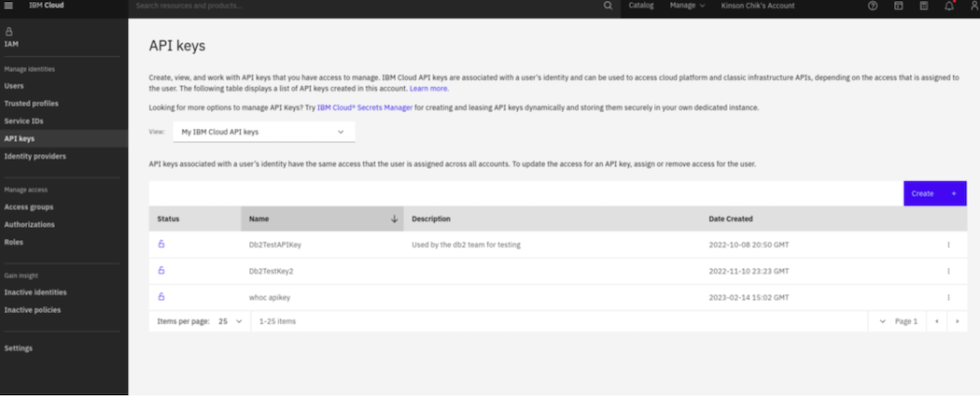This screenshot has height=396, width=980.
Task: Expand the Manage menu in header
Action: pos(687,6)
